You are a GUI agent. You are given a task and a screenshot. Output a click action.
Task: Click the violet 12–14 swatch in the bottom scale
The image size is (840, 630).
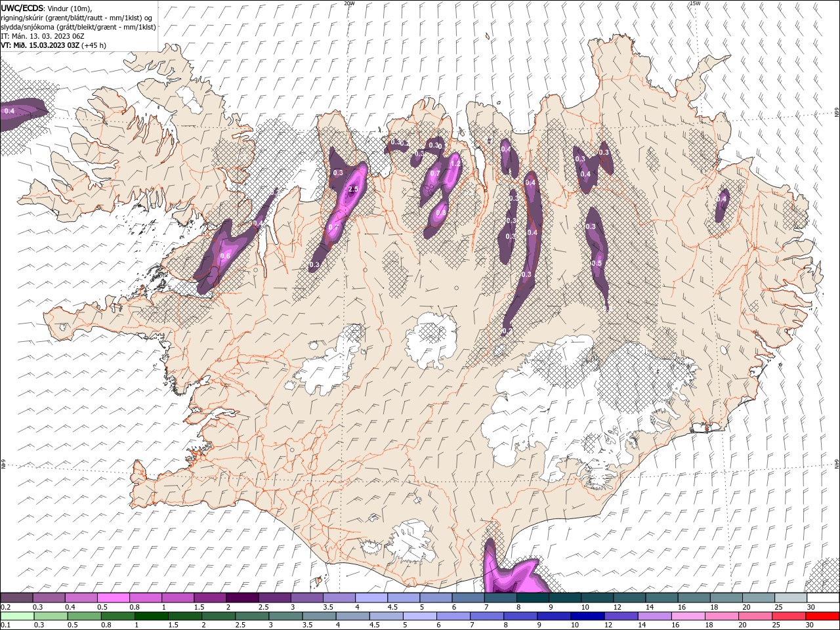tap(621, 616)
